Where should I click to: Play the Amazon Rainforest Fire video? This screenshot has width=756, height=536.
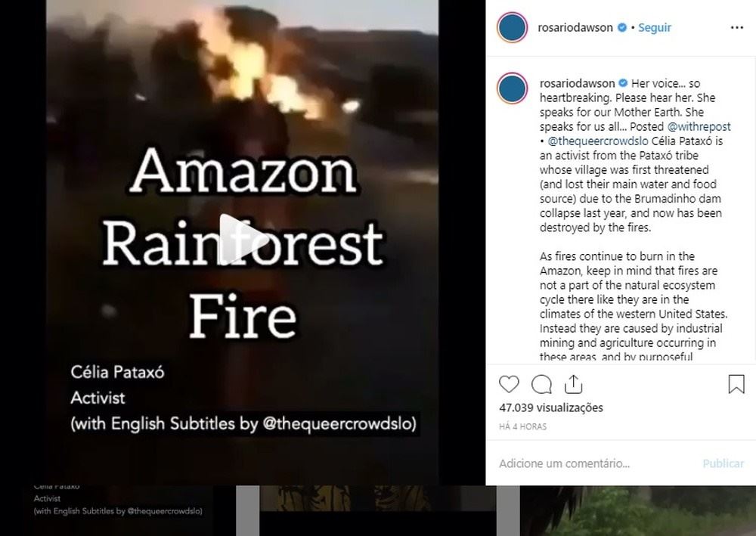(x=243, y=240)
